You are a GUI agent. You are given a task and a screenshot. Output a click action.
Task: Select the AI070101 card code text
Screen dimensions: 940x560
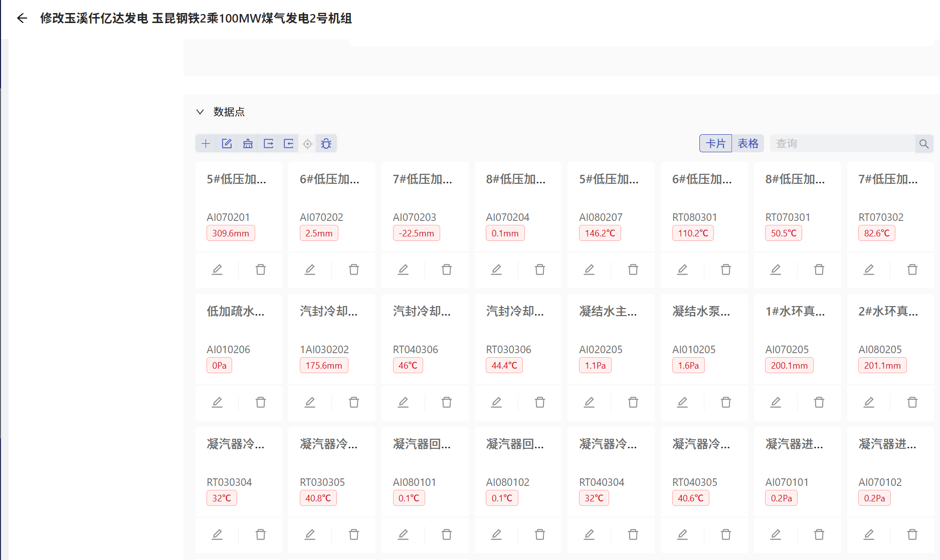[787, 482]
